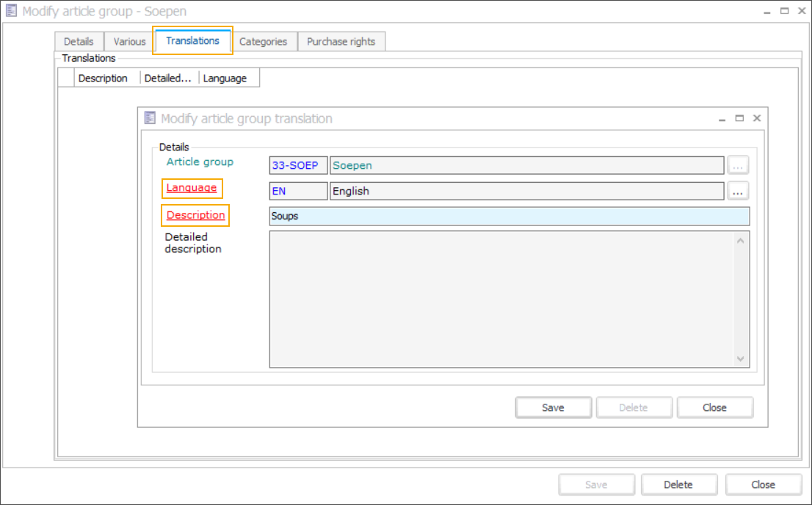This screenshot has height=505, width=812.
Task: Switch to the Details tab
Action: tap(79, 42)
